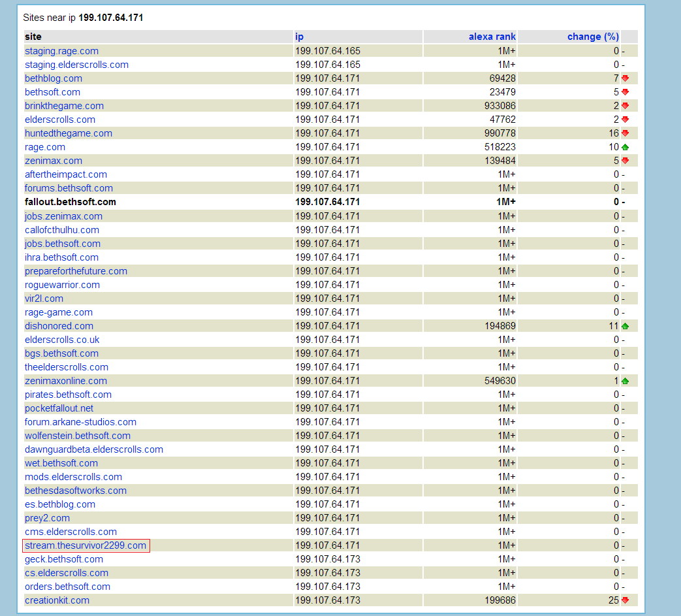Click green up arrow in dishonored.com row
Viewport: 681px width, 616px height.
tap(626, 326)
